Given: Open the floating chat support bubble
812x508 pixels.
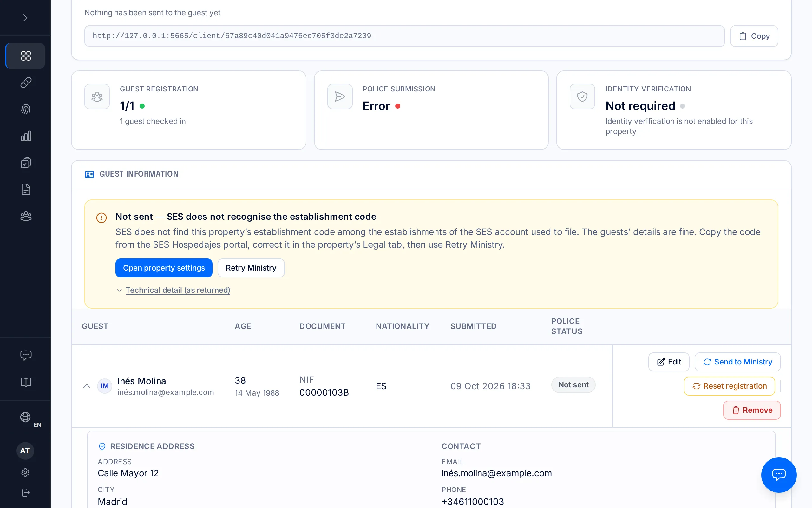Looking at the screenshot, I should (778, 474).
